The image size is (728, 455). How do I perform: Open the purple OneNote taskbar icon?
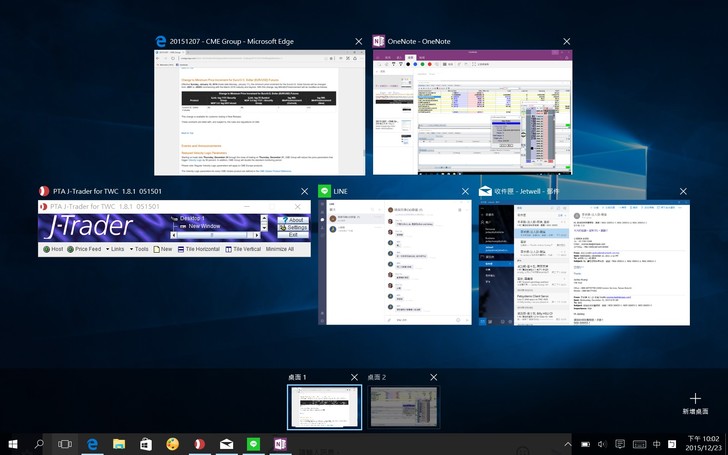tap(281, 443)
